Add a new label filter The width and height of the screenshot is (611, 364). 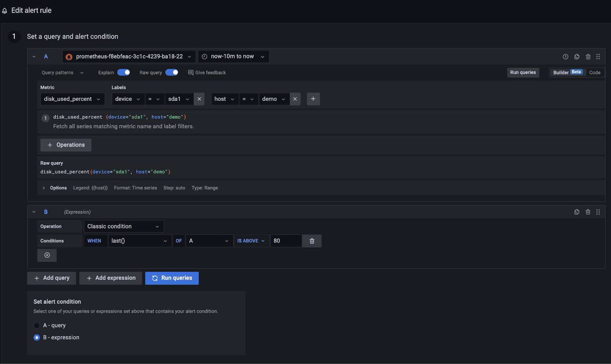point(313,99)
